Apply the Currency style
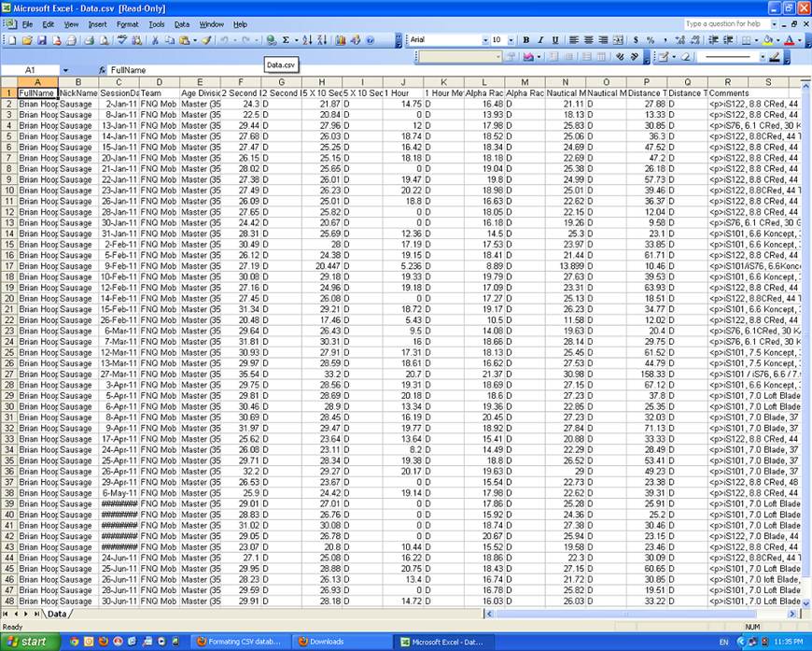The width and height of the screenshot is (812, 651). tap(634, 40)
